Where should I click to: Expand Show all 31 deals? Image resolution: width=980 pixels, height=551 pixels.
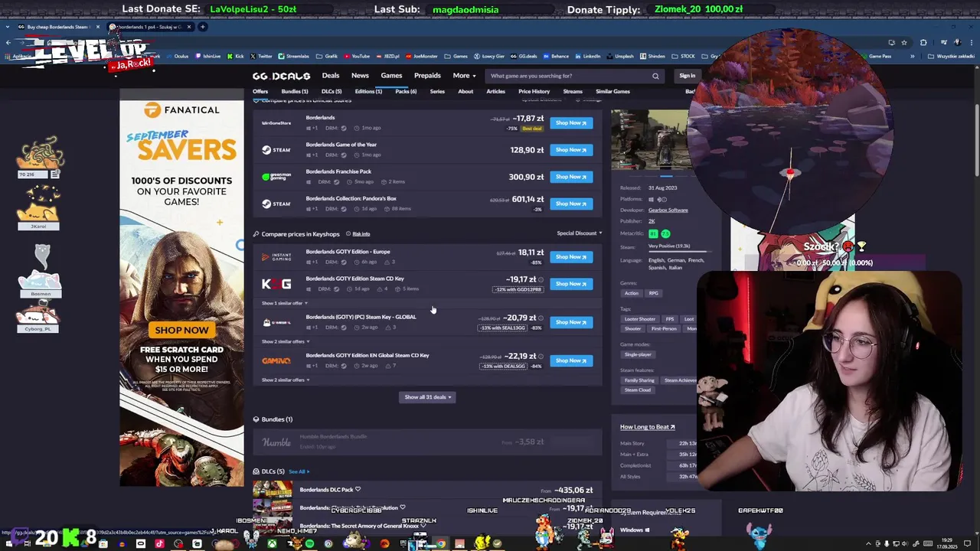tap(428, 397)
